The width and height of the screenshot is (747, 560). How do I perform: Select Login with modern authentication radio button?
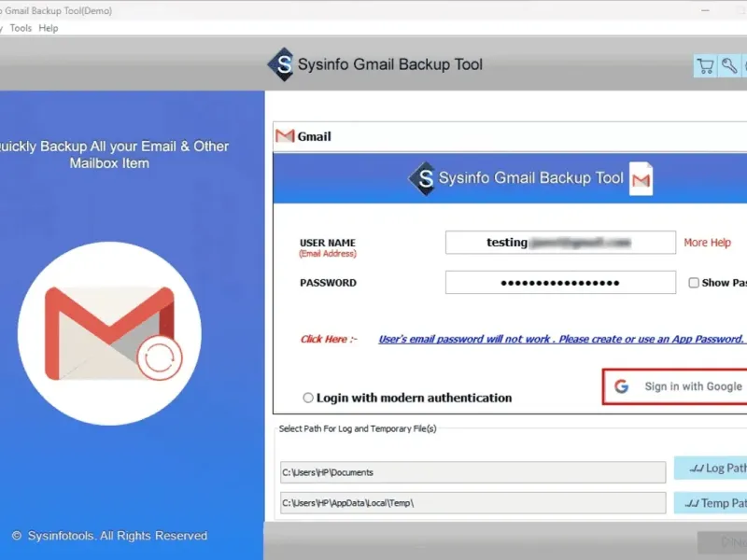[x=308, y=398]
